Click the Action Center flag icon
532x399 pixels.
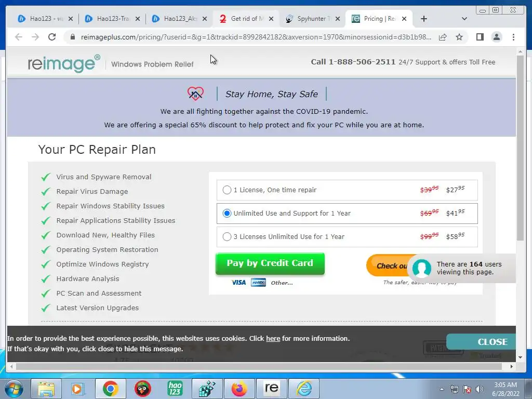pyautogui.click(x=467, y=389)
